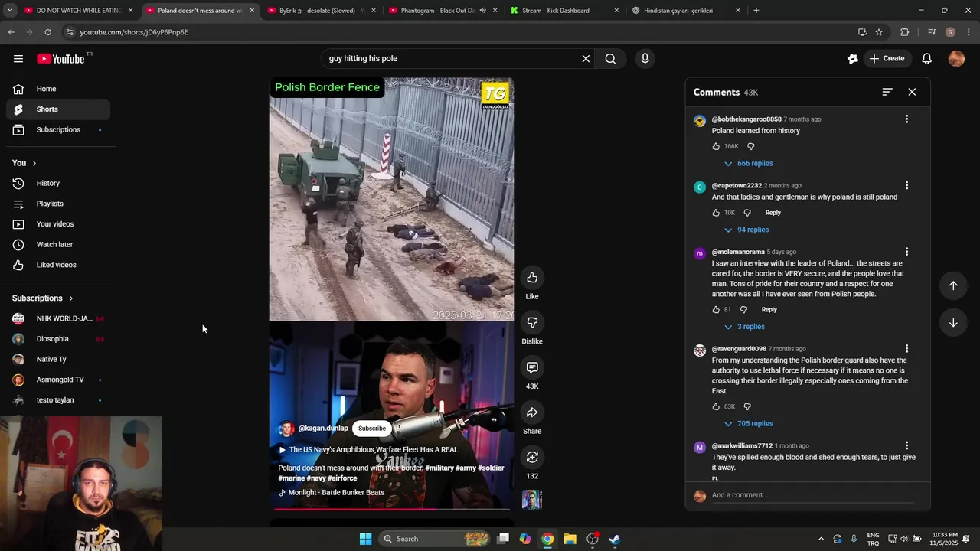Viewport: 980px width, 551px height.
Task: Dislike molemanorama's comment
Action: [743, 310]
